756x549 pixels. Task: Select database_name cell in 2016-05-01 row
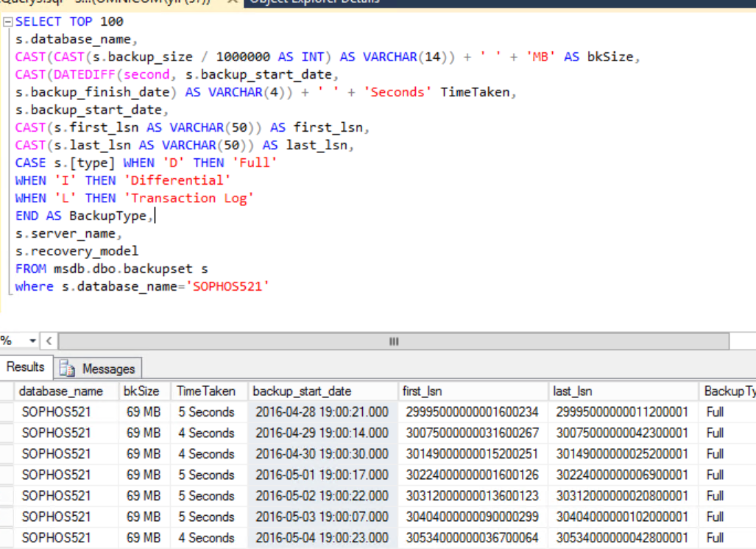(x=67, y=475)
